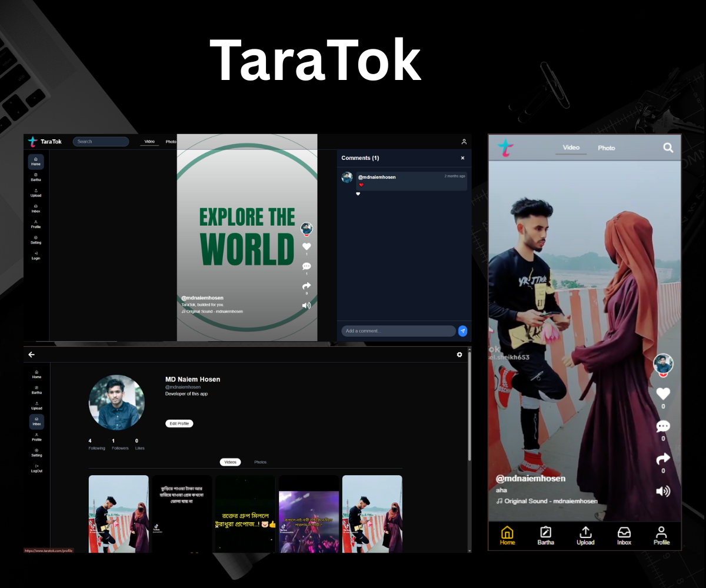The image size is (706, 588).
Task: Share the mobile video using arrow icon
Action: click(x=663, y=458)
